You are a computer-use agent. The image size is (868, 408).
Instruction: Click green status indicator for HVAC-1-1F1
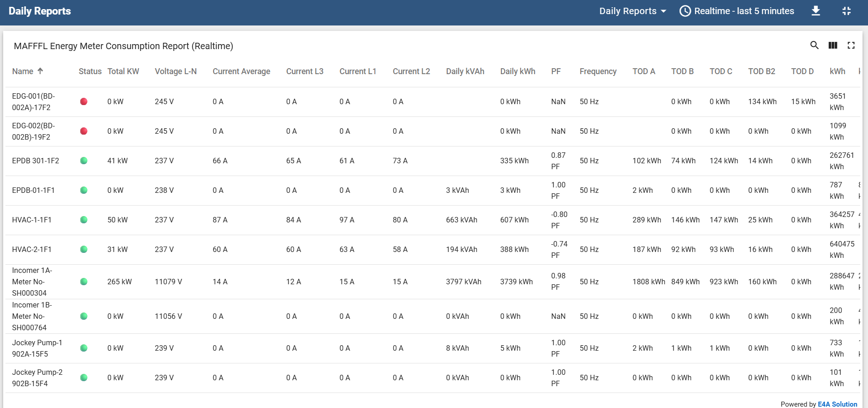coord(84,220)
